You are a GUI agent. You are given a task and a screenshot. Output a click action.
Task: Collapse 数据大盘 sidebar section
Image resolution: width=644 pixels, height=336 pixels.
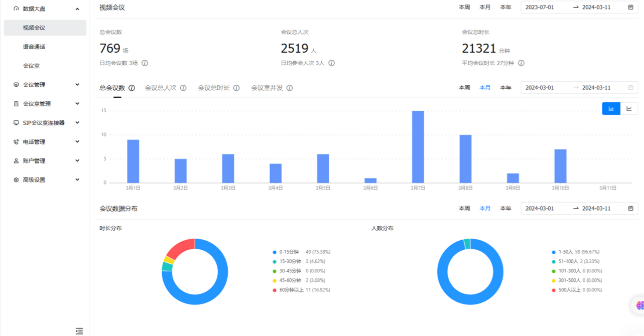pyautogui.click(x=45, y=9)
